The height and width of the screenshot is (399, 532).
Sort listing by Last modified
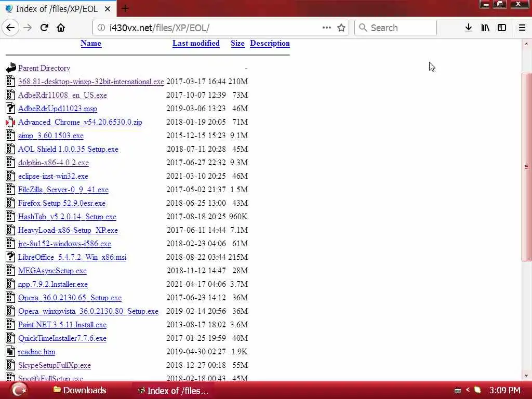click(196, 44)
